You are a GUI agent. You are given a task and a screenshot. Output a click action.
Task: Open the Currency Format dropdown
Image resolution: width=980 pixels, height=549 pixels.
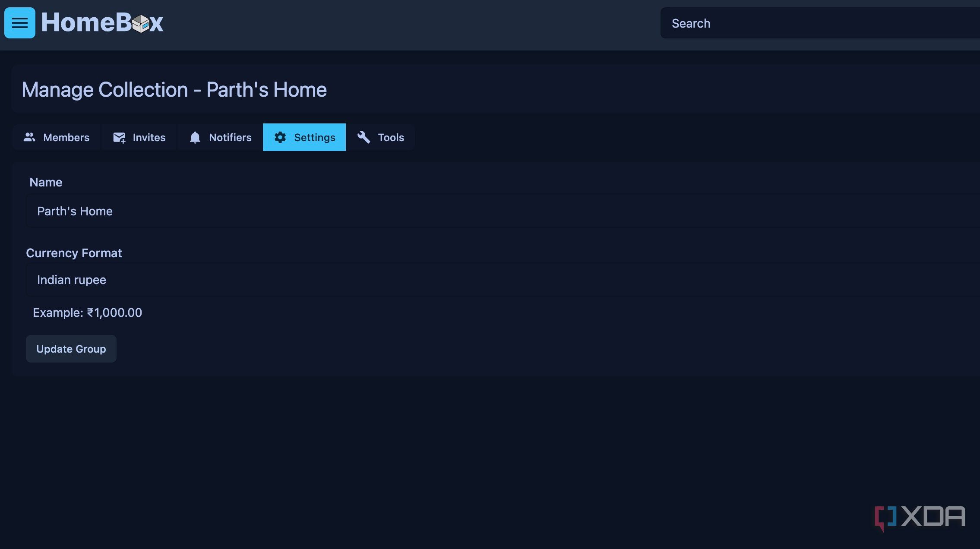coord(503,280)
